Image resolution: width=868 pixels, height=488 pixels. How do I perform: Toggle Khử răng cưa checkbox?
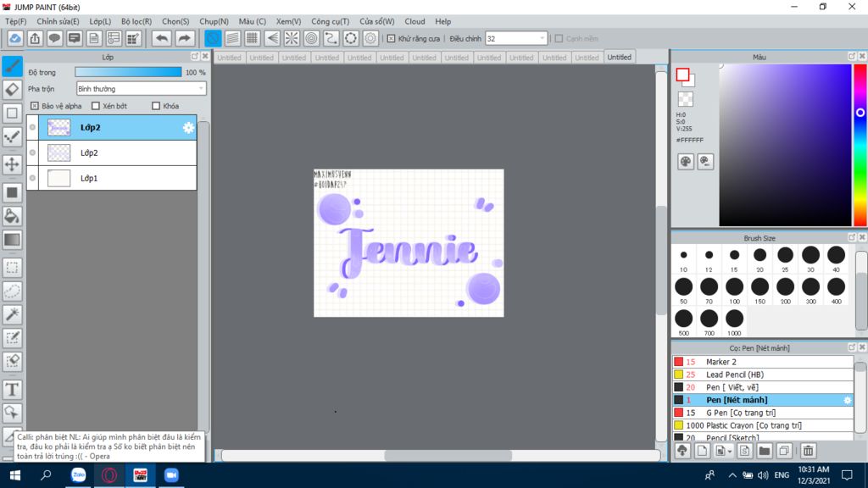[392, 39]
